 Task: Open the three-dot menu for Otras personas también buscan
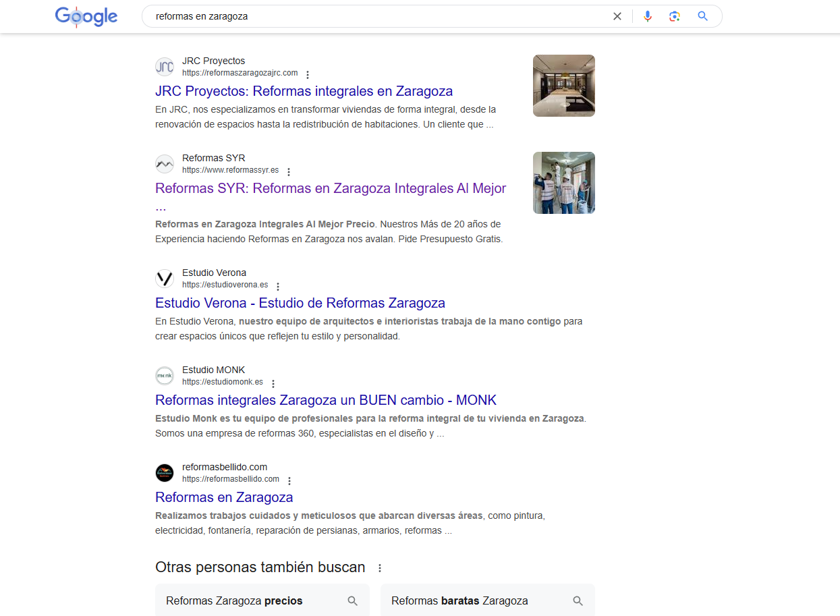(x=381, y=567)
